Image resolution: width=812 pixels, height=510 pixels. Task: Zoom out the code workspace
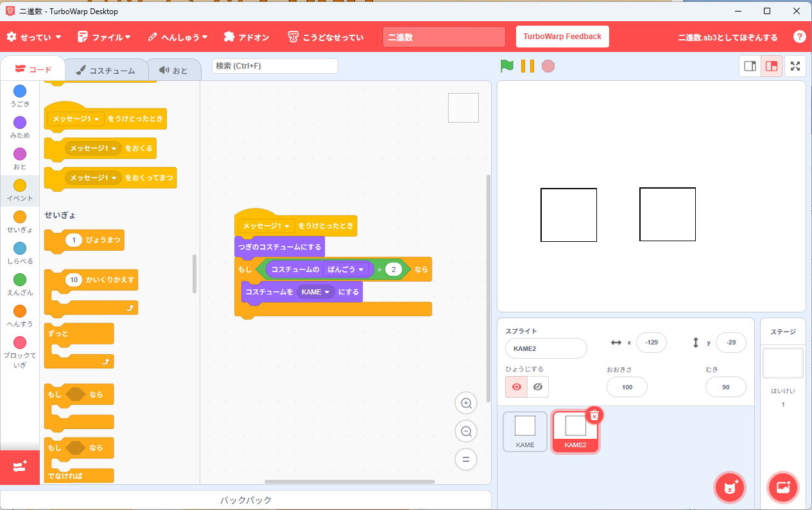(466, 432)
